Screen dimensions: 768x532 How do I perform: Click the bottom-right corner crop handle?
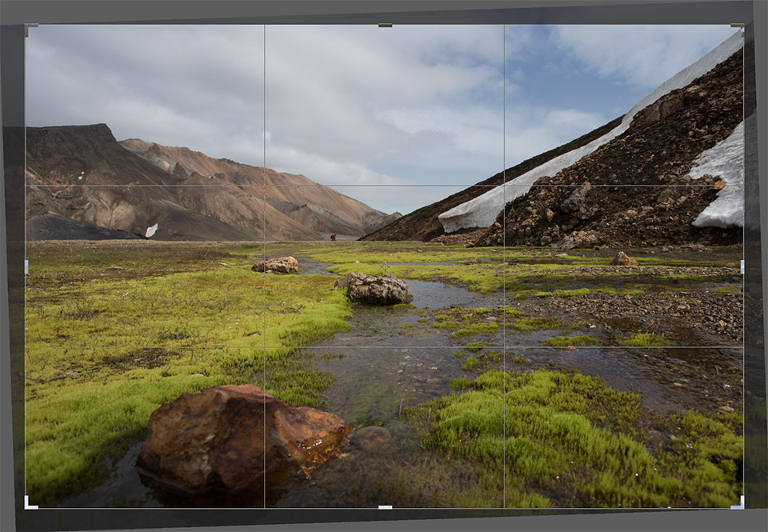tap(739, 503)
